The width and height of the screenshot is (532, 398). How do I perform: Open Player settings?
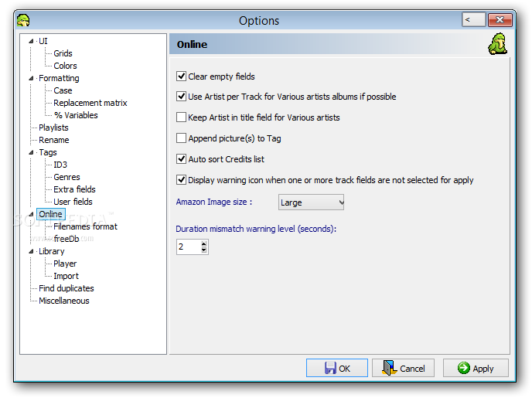click(x=65, y=264)
